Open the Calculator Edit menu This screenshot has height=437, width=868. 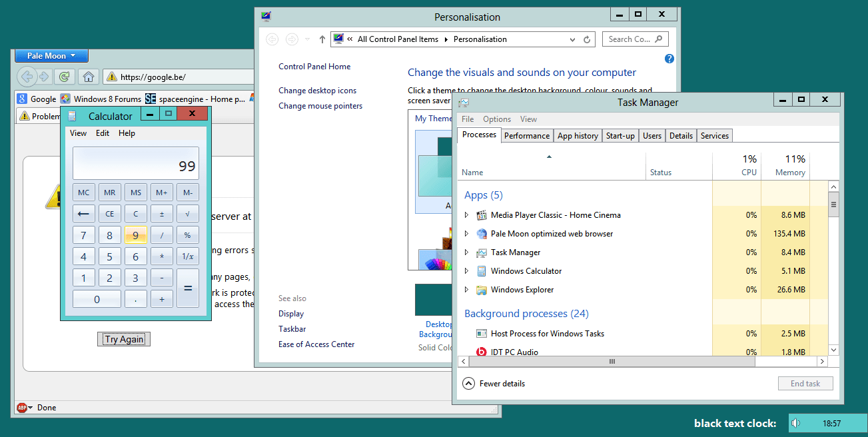[103, 133]
